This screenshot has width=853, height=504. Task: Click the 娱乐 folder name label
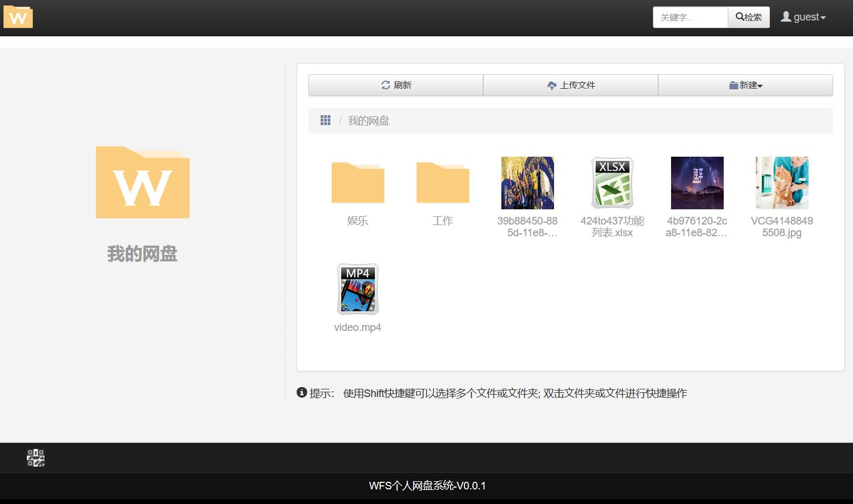358,221
